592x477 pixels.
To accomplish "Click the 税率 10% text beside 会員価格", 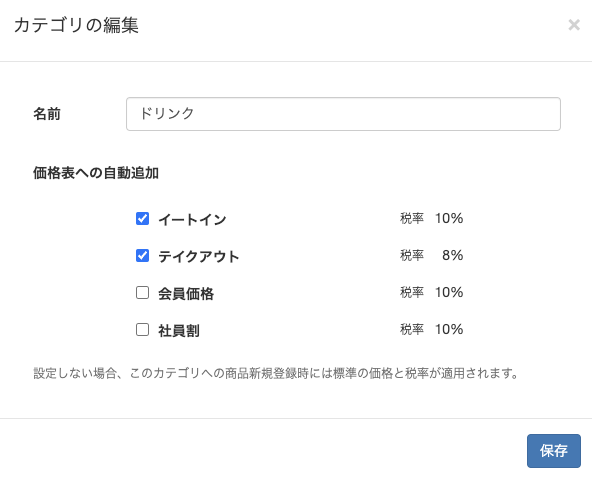I will pos(432,292).
